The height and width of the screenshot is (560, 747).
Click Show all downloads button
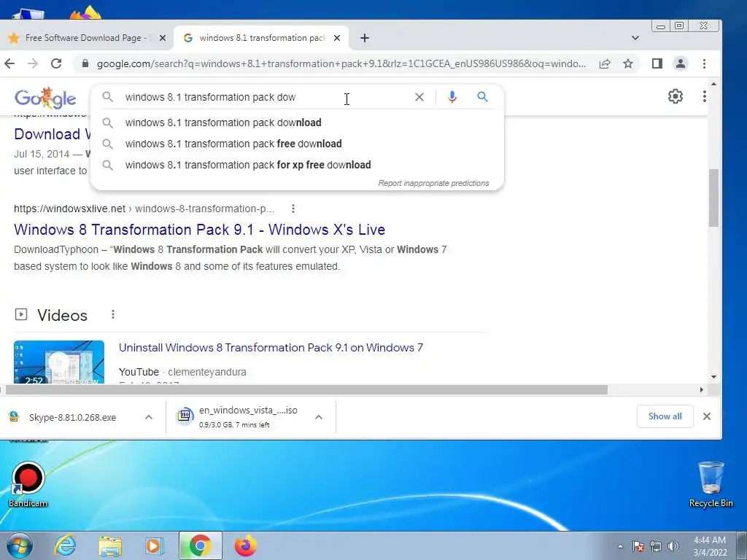click(665, 416)
